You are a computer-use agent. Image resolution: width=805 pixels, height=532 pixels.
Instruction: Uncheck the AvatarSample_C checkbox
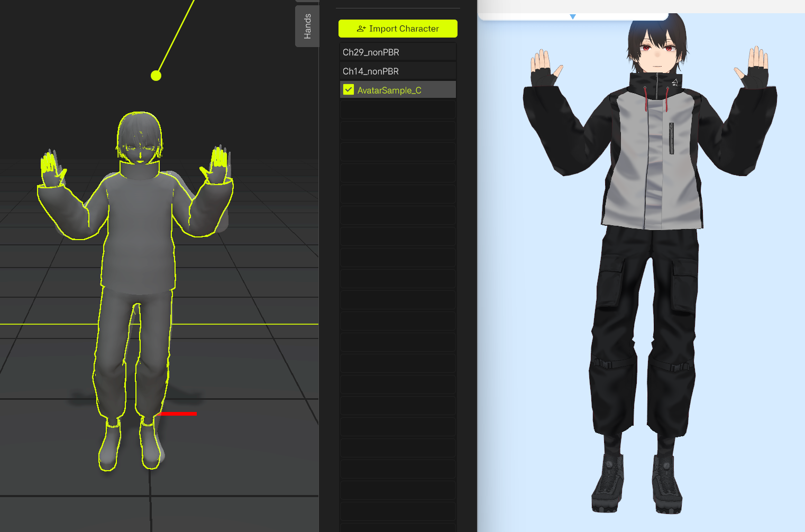pos(349,90)
